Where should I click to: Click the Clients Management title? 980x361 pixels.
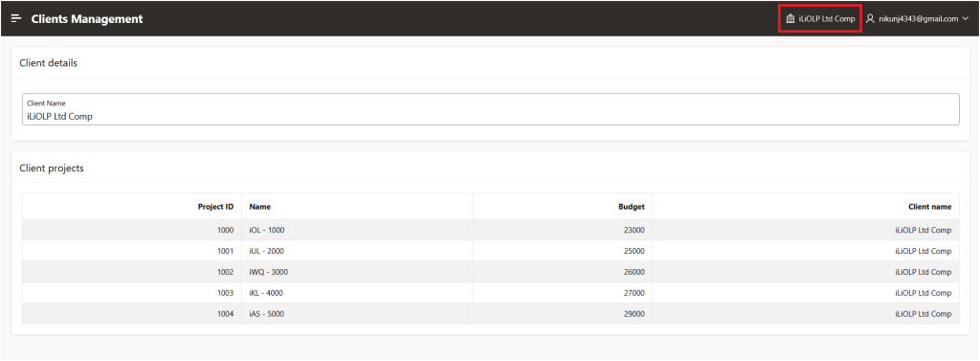(x=87, y=19)
